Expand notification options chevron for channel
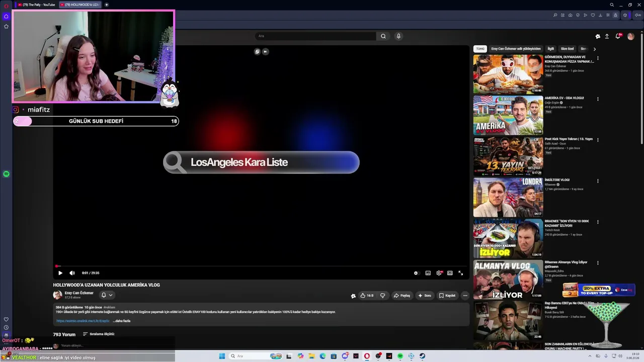This screenshot has height=362, width=644. click(x=110, y=295)
